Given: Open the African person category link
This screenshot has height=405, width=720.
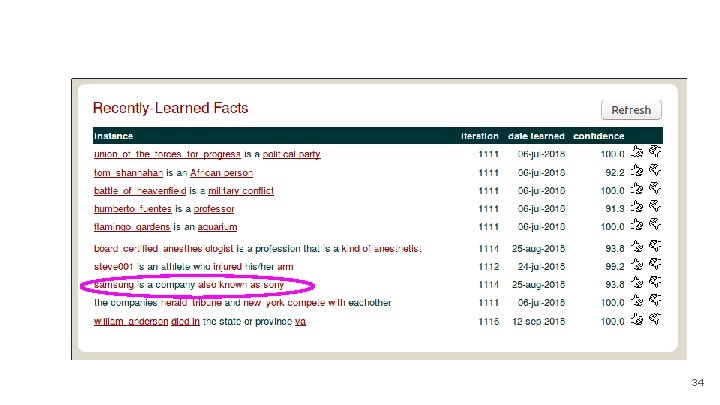Looking at the screenshot, I should coord(221,173).
